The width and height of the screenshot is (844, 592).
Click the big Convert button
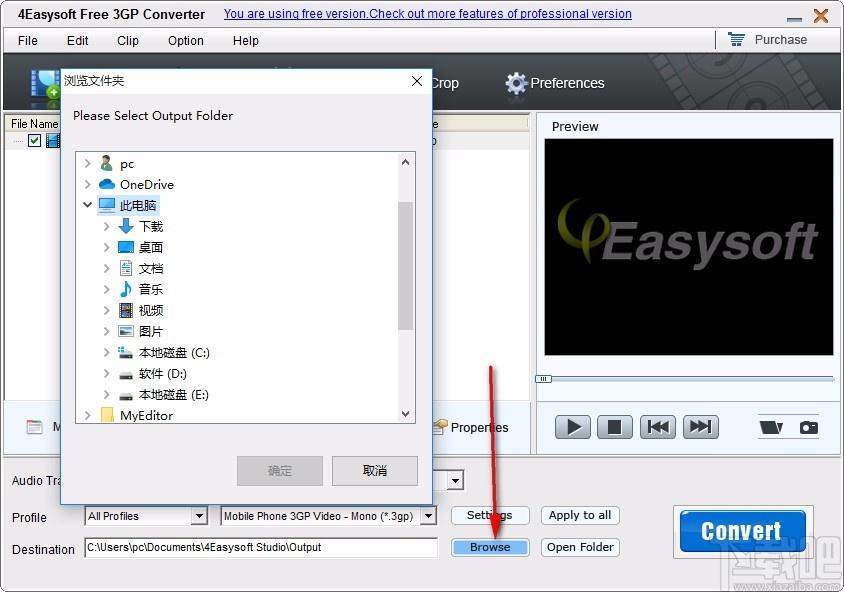742,531
